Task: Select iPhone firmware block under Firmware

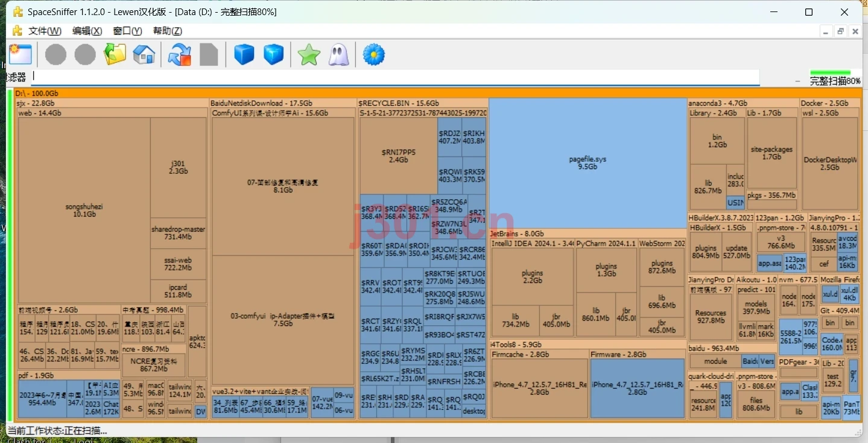Action: pos(637,388)
